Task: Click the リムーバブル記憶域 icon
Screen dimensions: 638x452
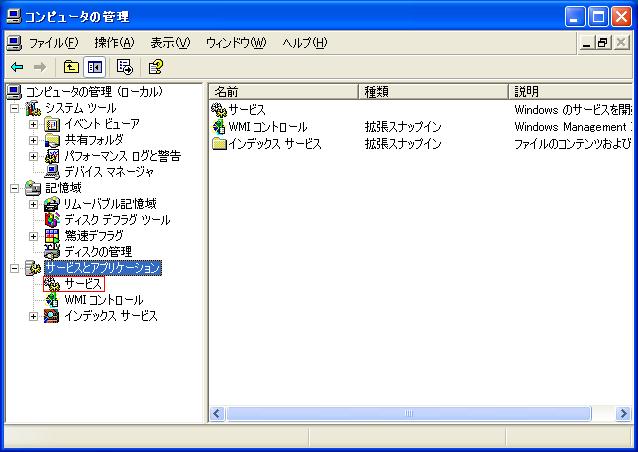Action: [52, 204]
